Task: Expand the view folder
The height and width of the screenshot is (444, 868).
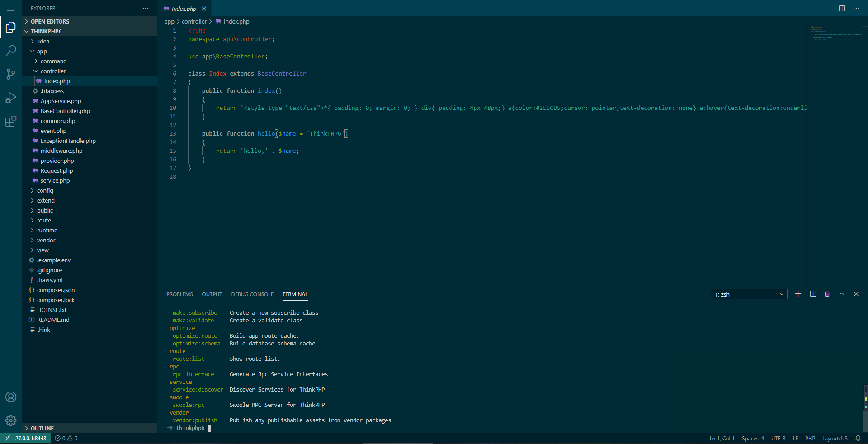Action: [90, 250]
